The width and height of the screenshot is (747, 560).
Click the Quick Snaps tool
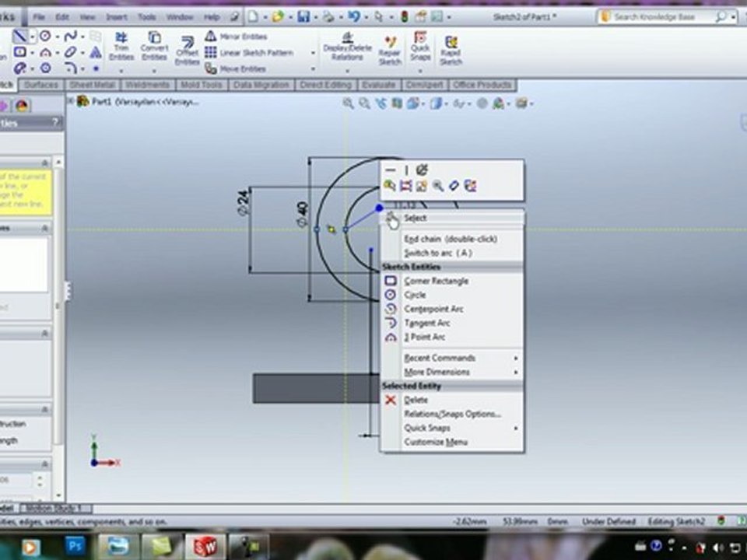419,47
